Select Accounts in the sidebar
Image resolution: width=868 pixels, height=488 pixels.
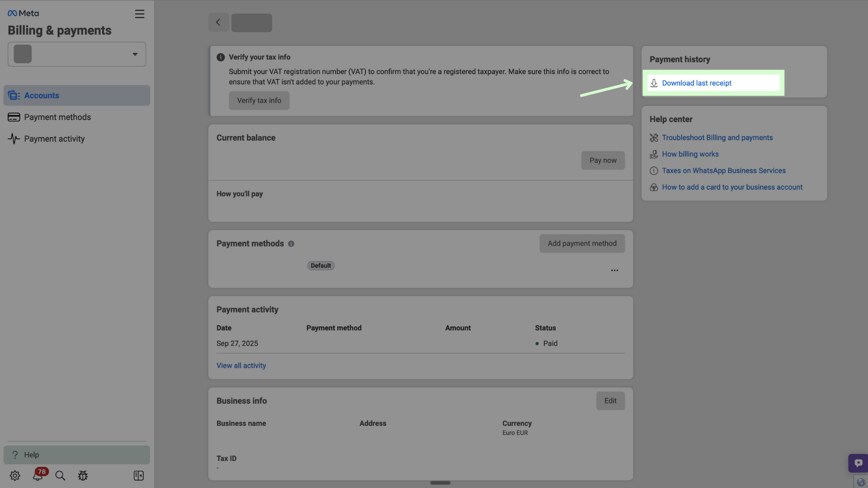click(42, 96)
